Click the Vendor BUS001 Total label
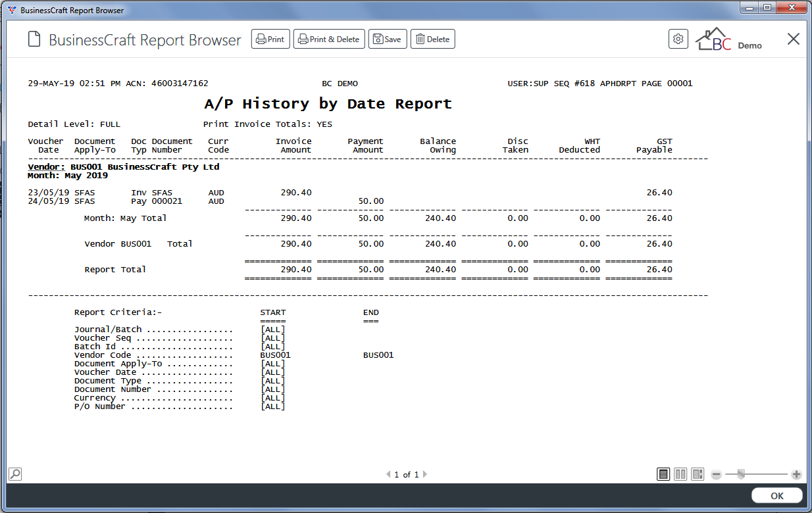The width and height of the screenshot is (812, 513). 138,244
